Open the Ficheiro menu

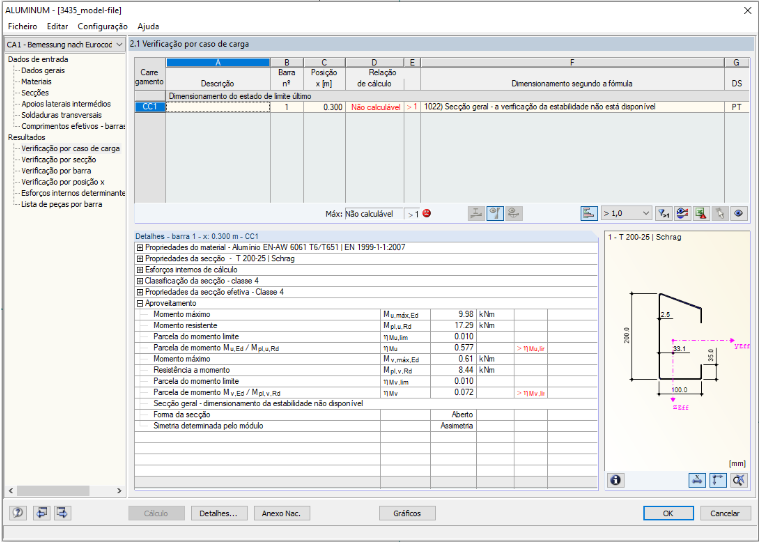click(x=22, y=26)
